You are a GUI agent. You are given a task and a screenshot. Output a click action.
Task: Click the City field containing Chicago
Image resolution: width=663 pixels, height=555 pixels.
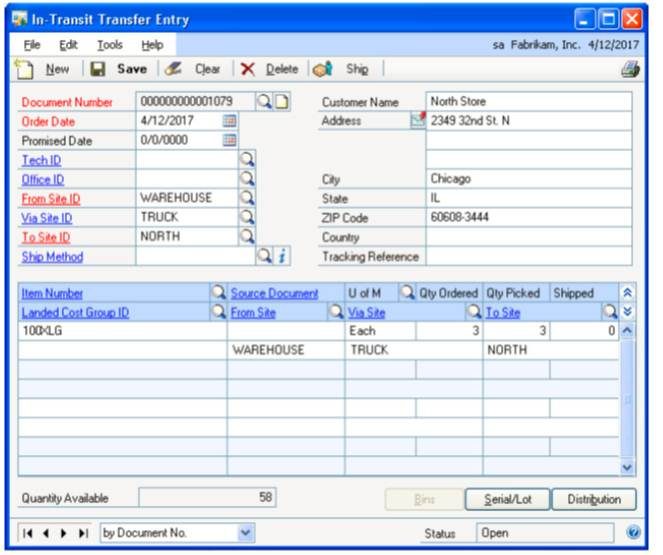pos(529,179)
